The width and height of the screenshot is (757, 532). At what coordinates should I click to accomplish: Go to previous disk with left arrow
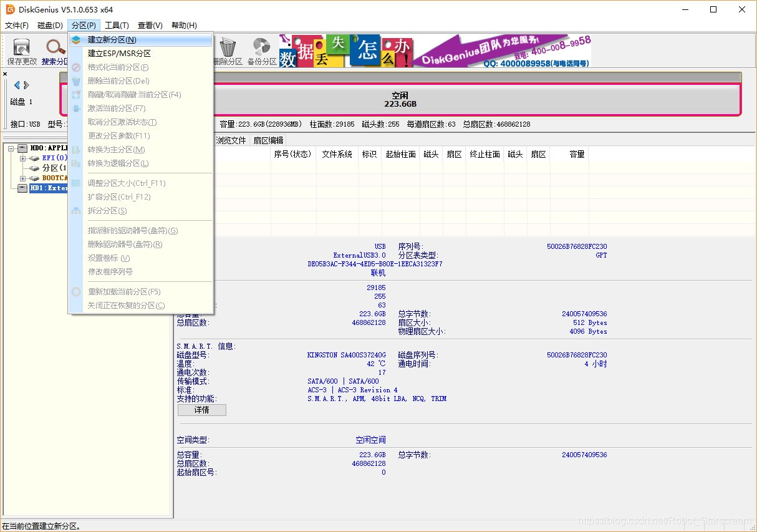click(x=17, y=85)
